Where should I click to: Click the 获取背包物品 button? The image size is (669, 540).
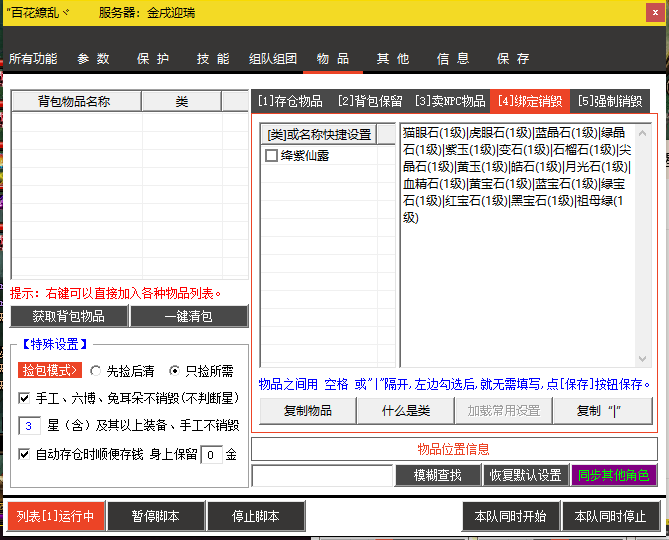(x=69, y=316)
